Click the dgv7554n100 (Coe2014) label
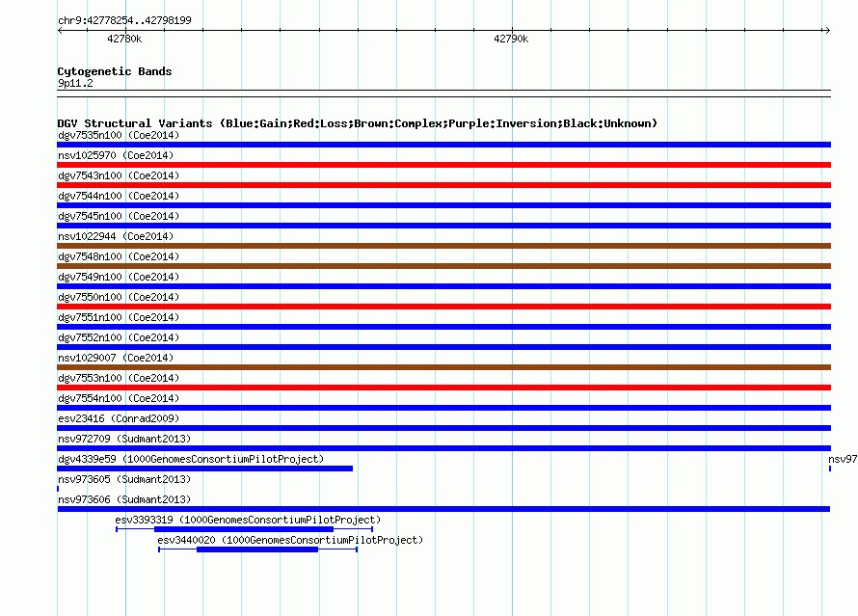The width and height of the screenshot is (858, 616). click(119, 398)
